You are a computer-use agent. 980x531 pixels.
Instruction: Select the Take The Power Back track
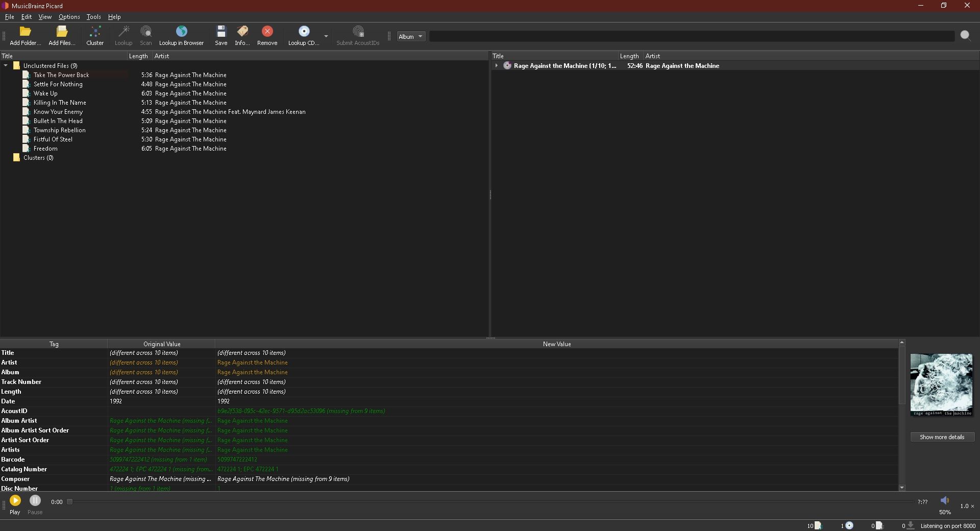tap(61, 75)
